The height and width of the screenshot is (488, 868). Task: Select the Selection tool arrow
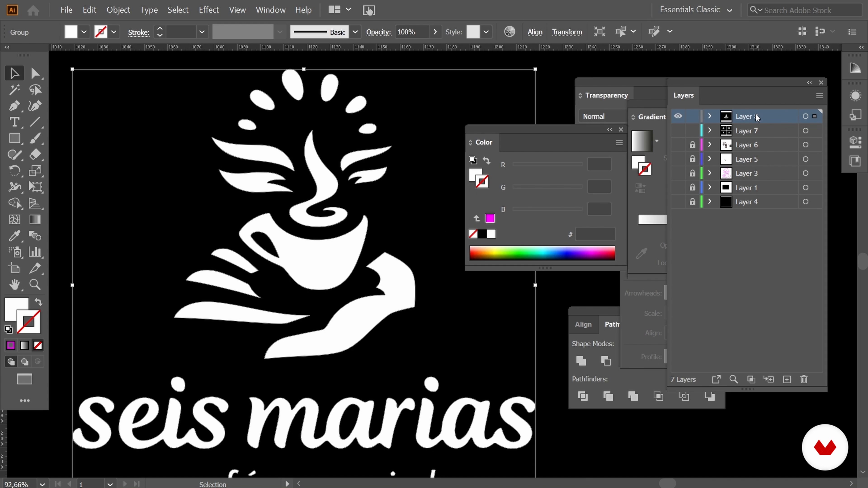coord(14,73)
